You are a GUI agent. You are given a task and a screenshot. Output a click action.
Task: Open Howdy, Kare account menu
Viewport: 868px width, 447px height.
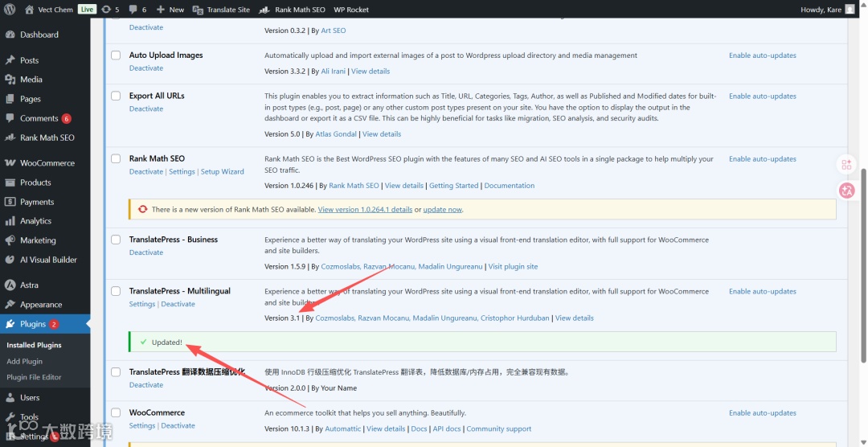click(828, 10)
